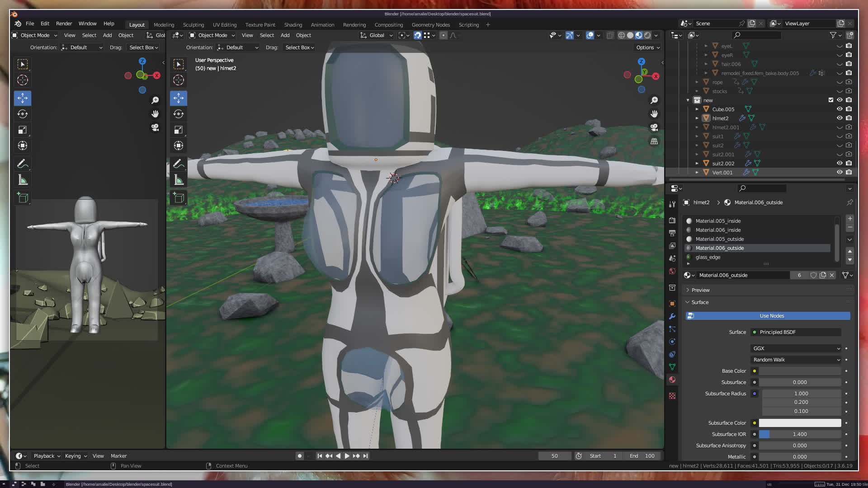Click the Use Nodes button
868x488 pixels.
coord(771,316)
